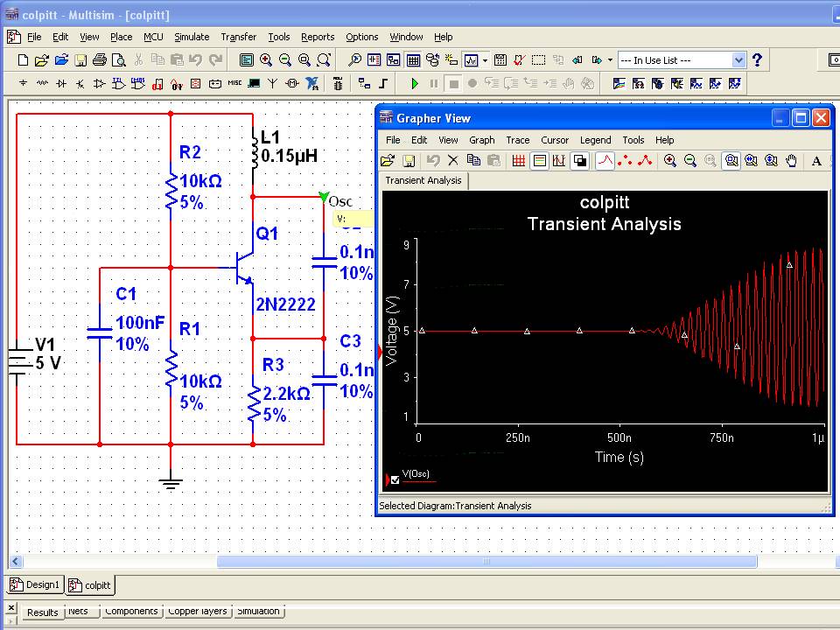Viewport: 840px width, 630px height.
Task: Click the Place Transistor icon in component toolbar
Action: point(80,84)
